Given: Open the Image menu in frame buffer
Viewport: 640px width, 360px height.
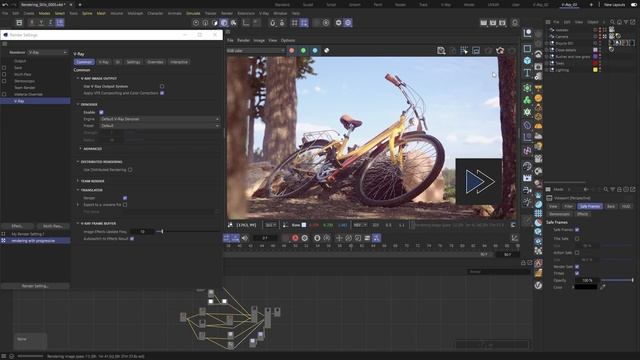Looking at the screenshot, I should tap(259, 40).
